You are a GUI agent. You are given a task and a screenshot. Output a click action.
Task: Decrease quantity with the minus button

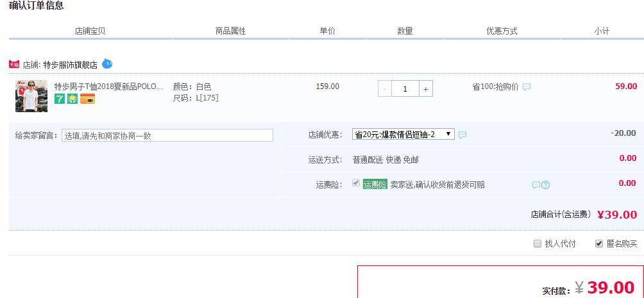click(384, 88)
